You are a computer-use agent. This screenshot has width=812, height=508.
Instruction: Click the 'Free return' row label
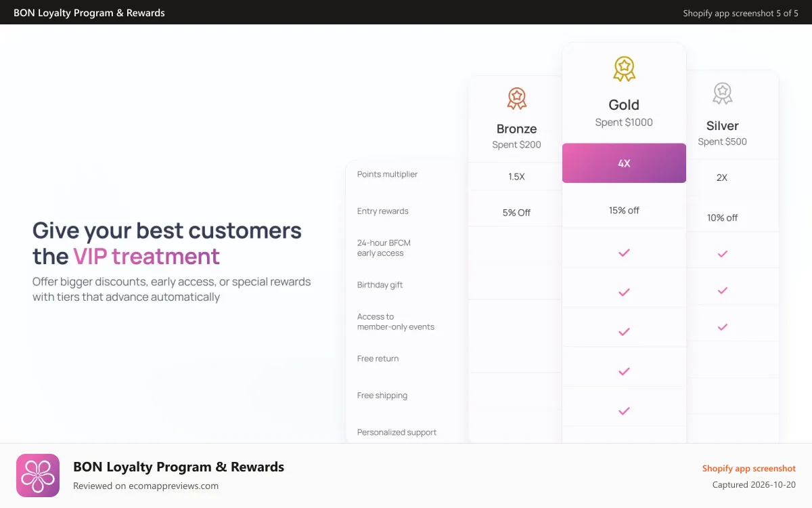coord(378,359)
